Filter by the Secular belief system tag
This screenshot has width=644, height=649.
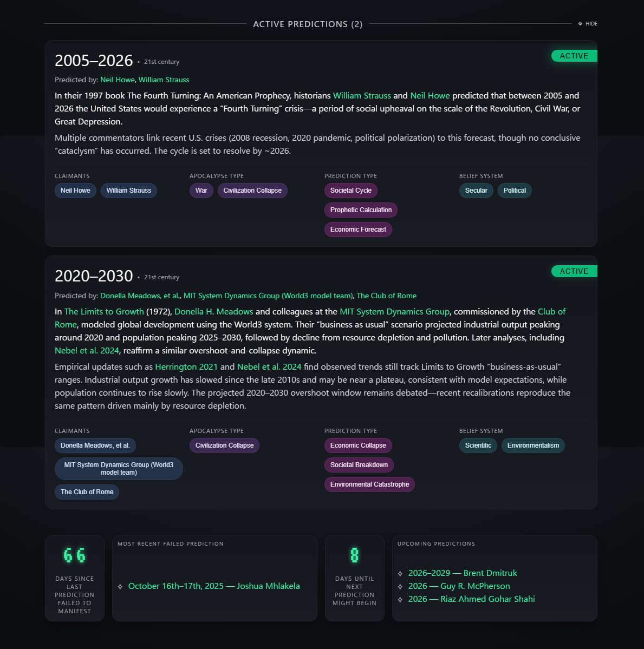(x=476, y=191)
